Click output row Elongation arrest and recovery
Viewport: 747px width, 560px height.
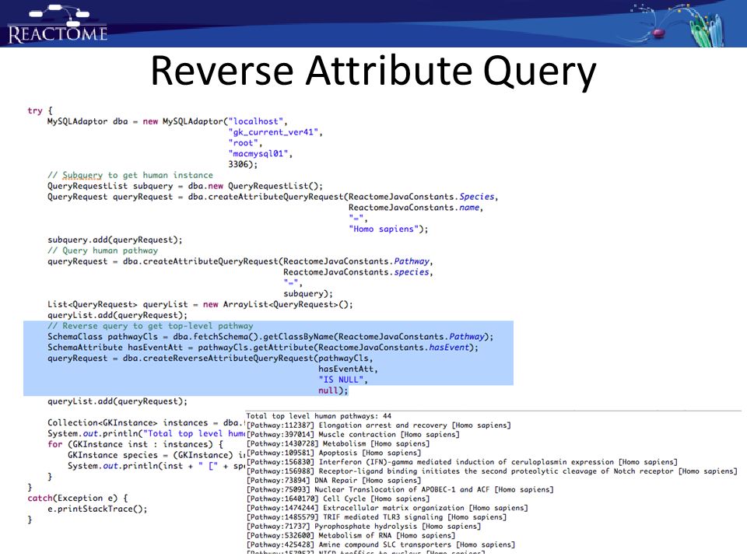[379, 425]
